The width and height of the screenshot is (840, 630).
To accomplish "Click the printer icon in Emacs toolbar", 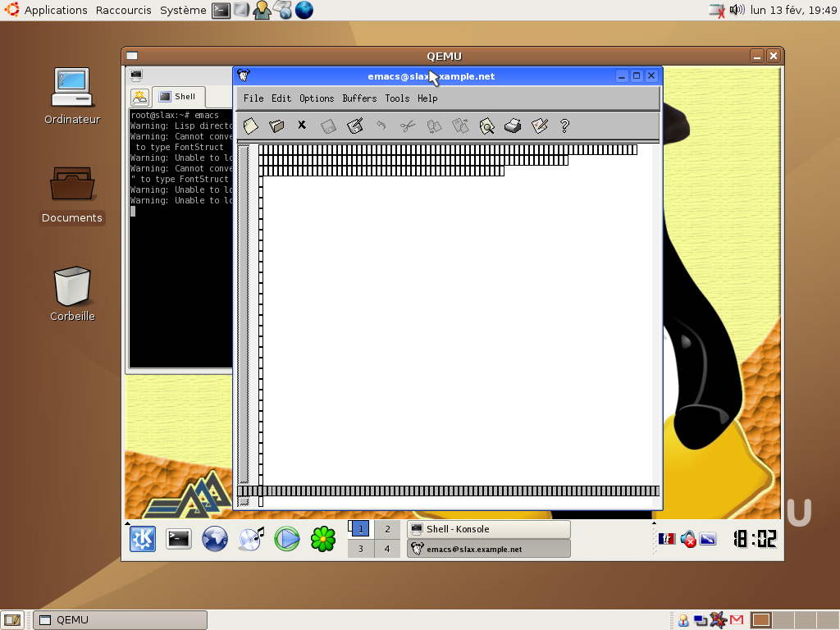I will click(513, 126).
